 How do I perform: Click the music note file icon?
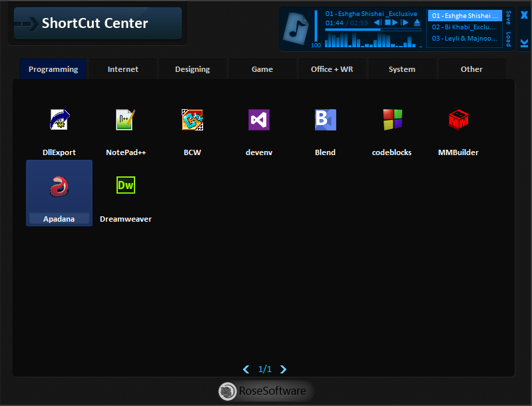coord(295,29)
